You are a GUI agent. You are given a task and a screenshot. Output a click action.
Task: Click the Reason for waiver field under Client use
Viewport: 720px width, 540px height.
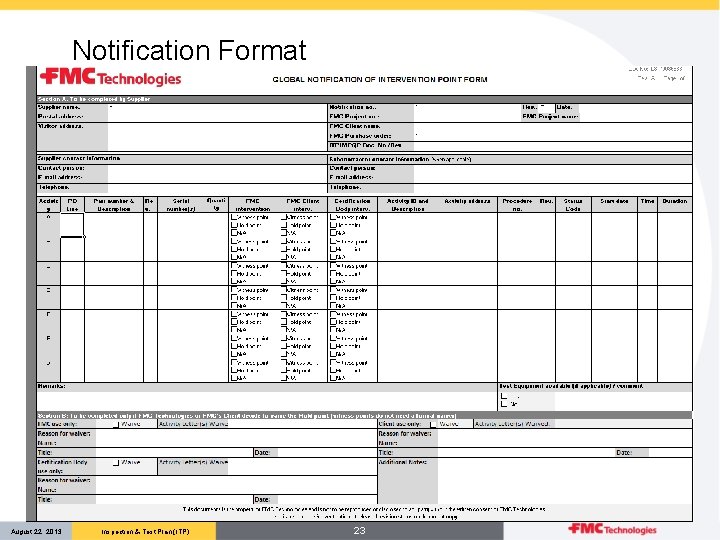564,433
